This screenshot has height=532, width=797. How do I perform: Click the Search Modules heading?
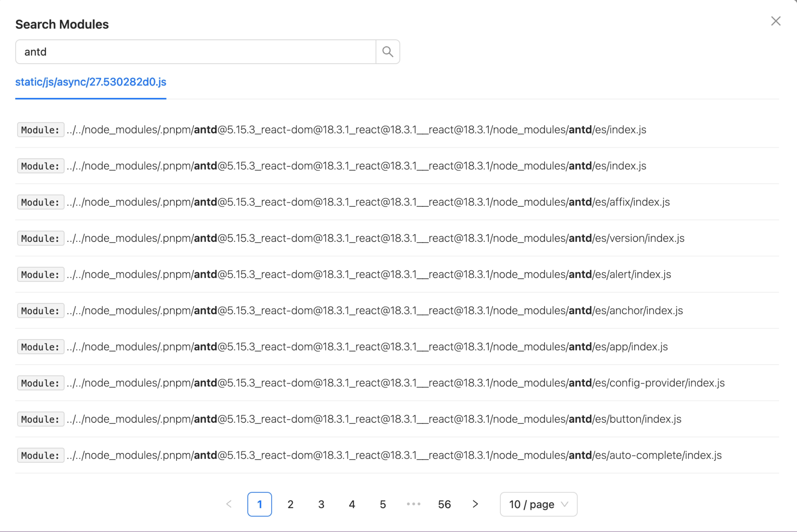[x=62, y=25]
